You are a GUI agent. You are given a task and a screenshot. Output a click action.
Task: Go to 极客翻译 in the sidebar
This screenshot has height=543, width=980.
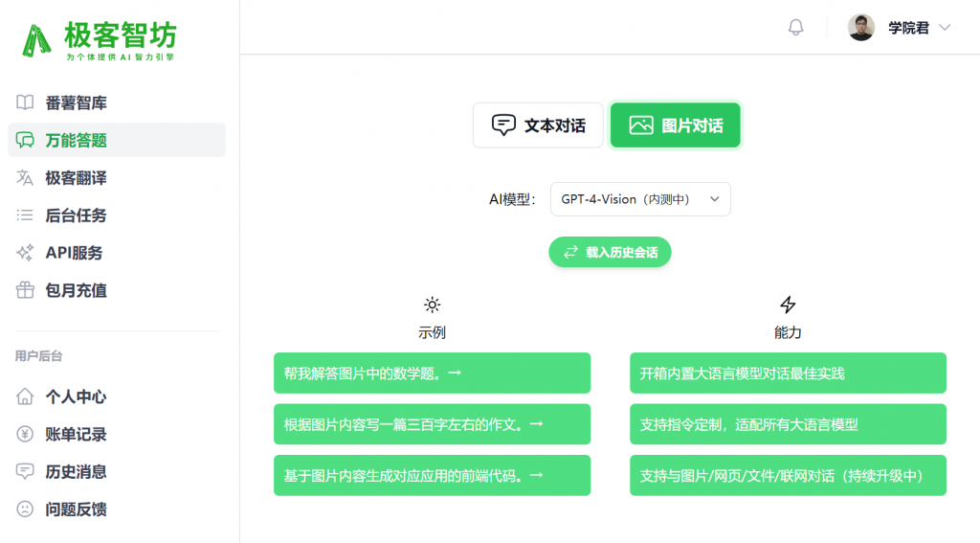click(x=76, y=178)
